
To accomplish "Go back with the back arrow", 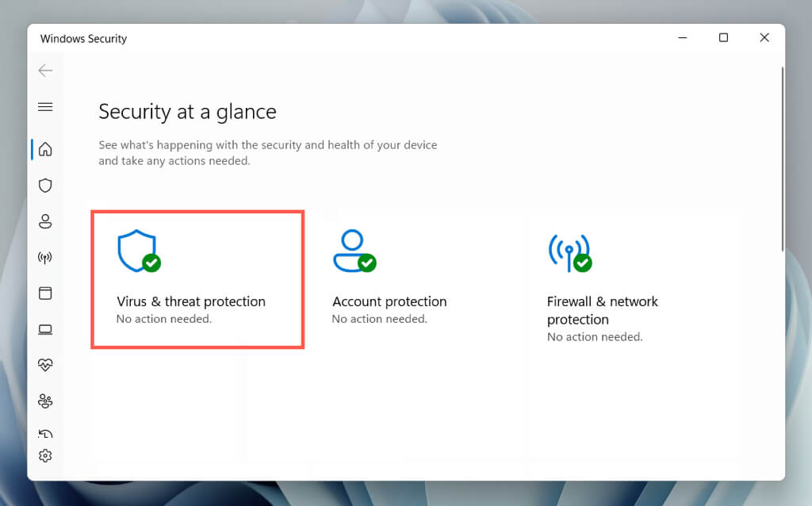I will pos(45,71).
